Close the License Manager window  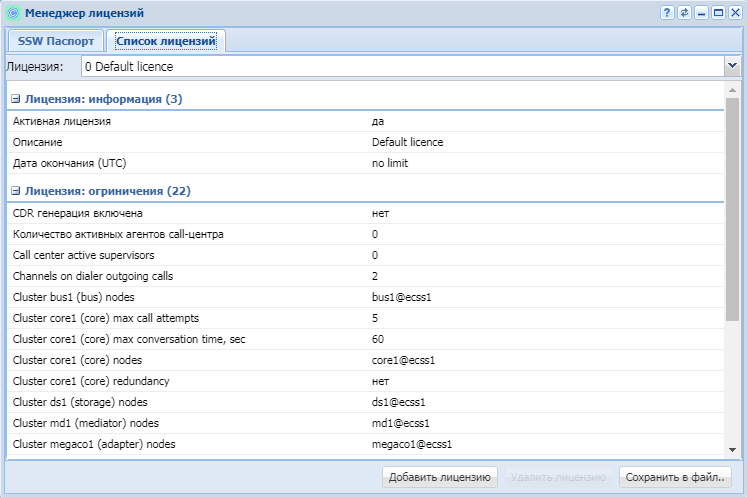tap(734, 13)
